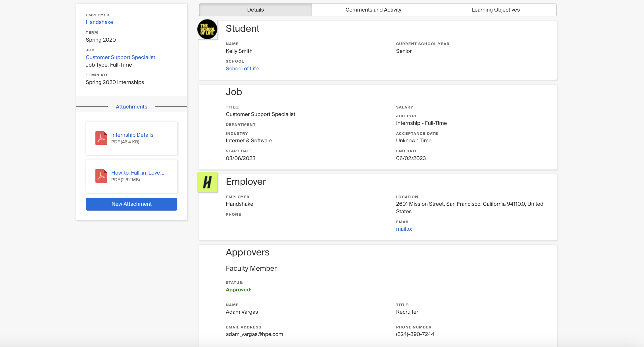Screen dimensions: 644x347
Task: Select the Senior school year value
Action: [404, 51]
